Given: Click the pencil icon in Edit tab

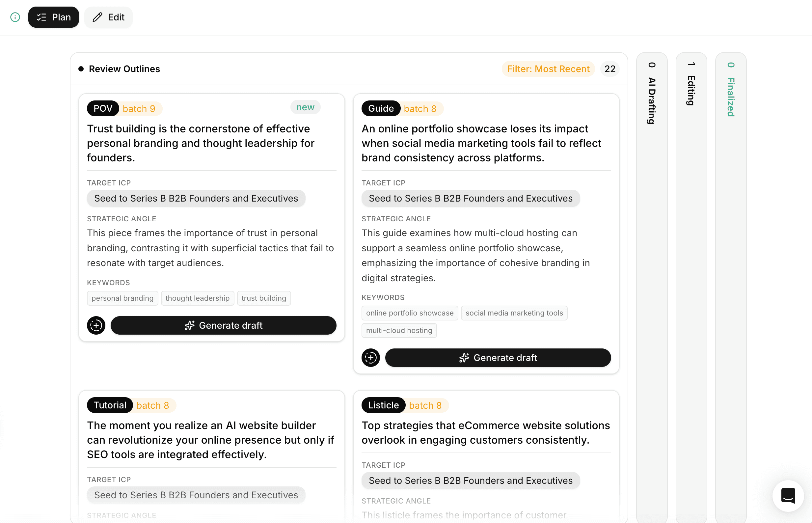Looking at the screenshot, I should click(97, 17).
